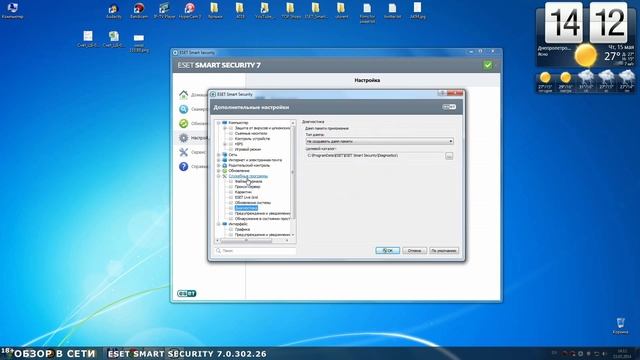Click the target directory path field

coord(375,156)
